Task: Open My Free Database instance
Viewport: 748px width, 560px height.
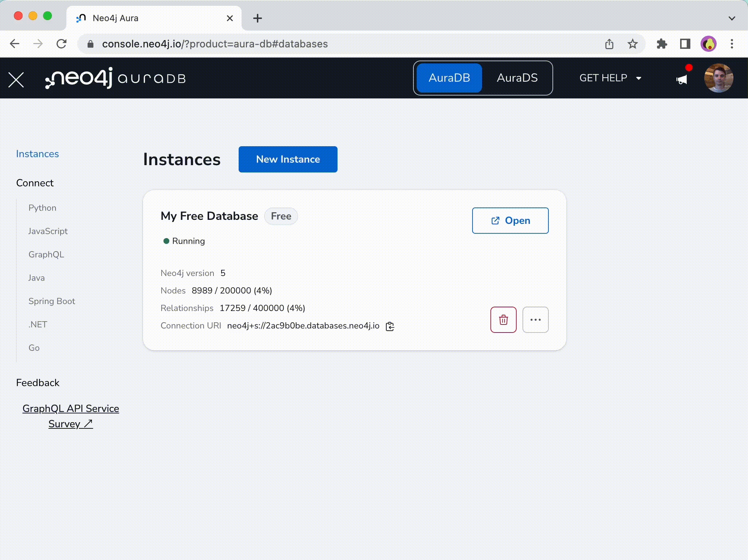Action: 510,221
